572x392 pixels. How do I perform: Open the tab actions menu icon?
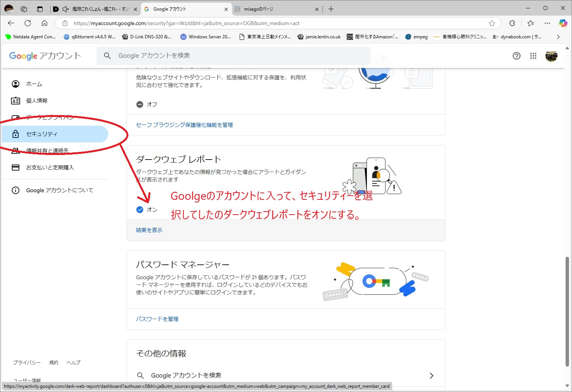coord(40,9)
